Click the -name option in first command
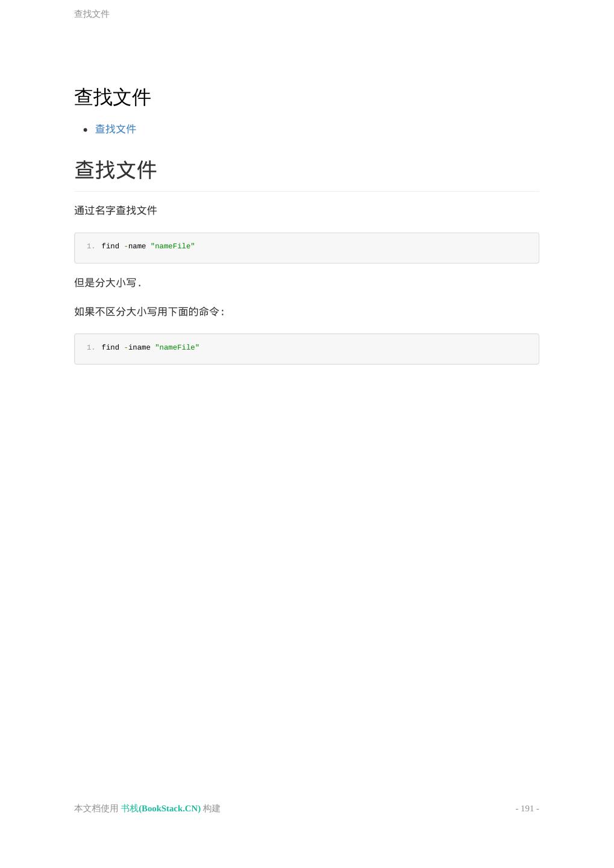The image size is (614, 868). click(x=135, y=246)
